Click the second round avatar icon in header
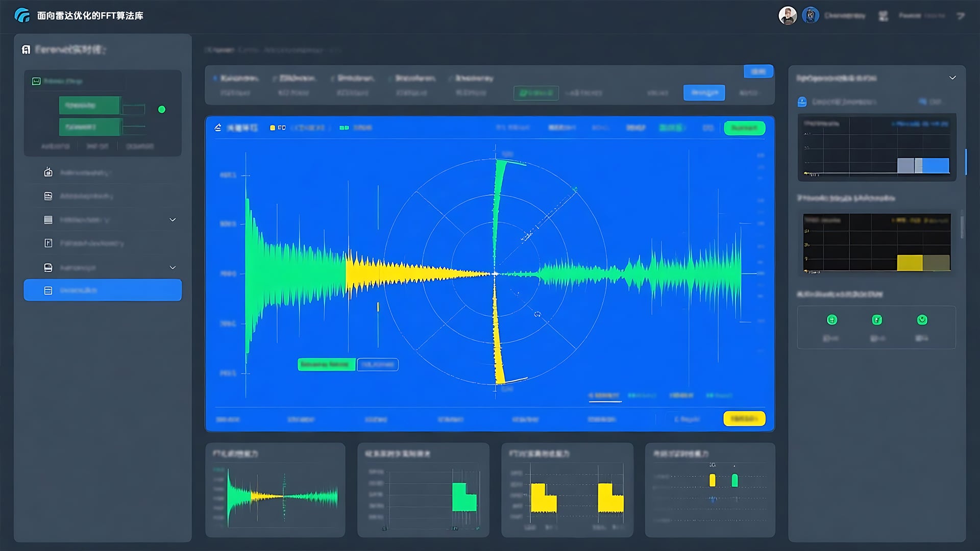Screen dimensions: 980x551 coord(810,15)
